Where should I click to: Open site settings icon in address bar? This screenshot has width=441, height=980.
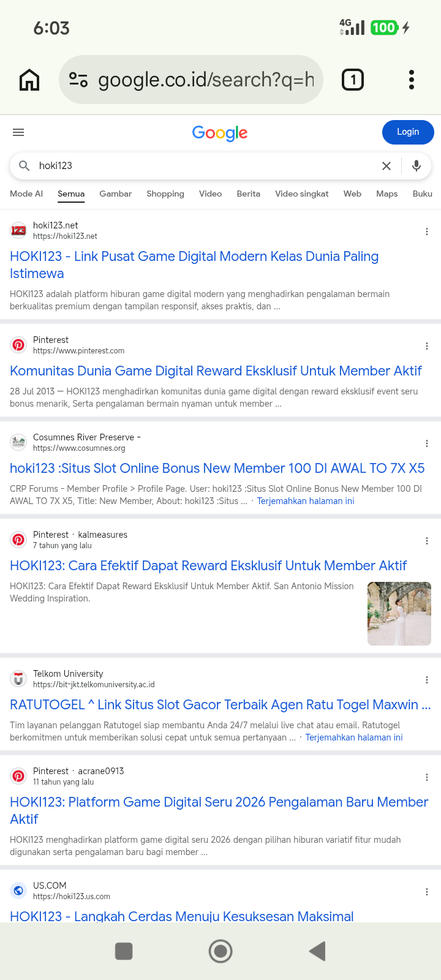coord(78,80)
